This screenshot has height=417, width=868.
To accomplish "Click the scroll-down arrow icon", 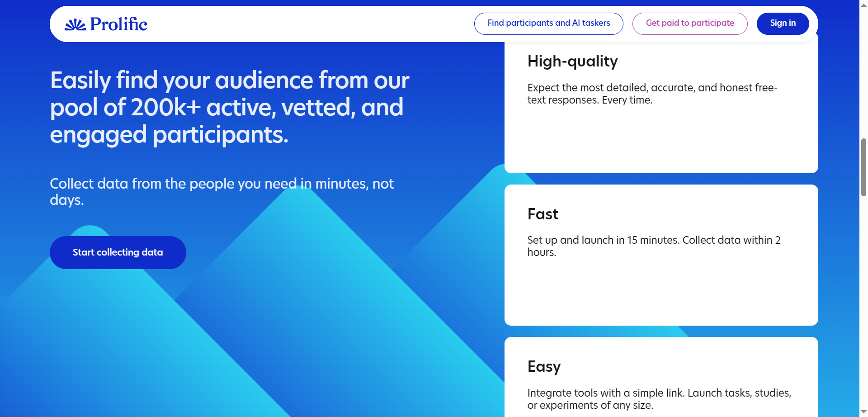I will click(863, 412).
